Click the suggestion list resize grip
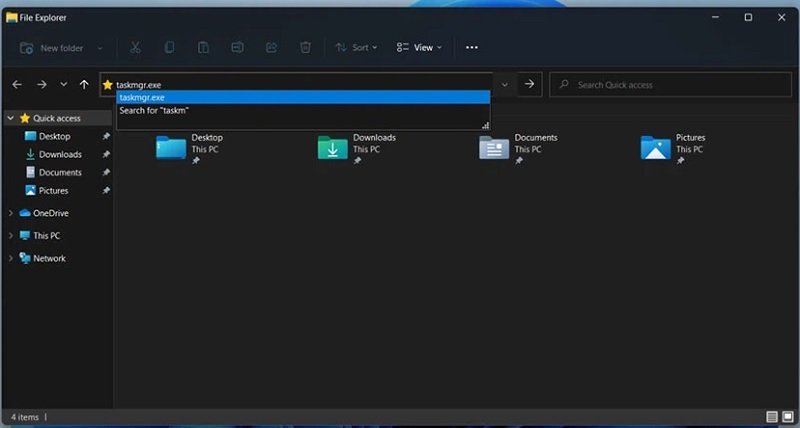The width and height of the screenshot is (800, 428). pyautogui.click(x=485, y=125)
